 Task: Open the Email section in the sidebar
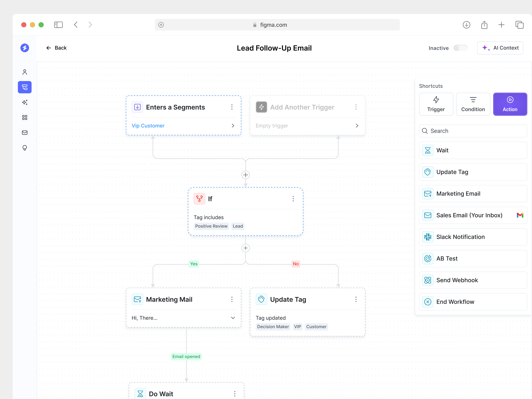25,133
